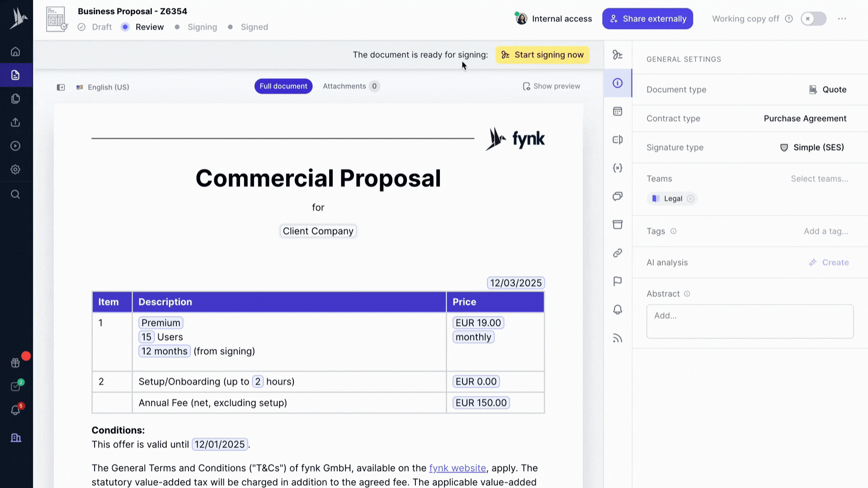Open the variables curly braces panel icon

click(x=618, y=168)
